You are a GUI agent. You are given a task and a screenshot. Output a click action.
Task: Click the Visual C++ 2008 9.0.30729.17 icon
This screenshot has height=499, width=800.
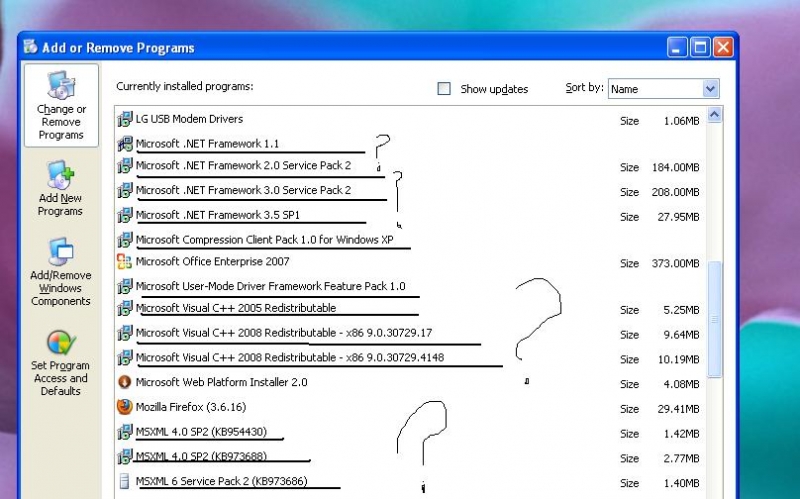124,333
